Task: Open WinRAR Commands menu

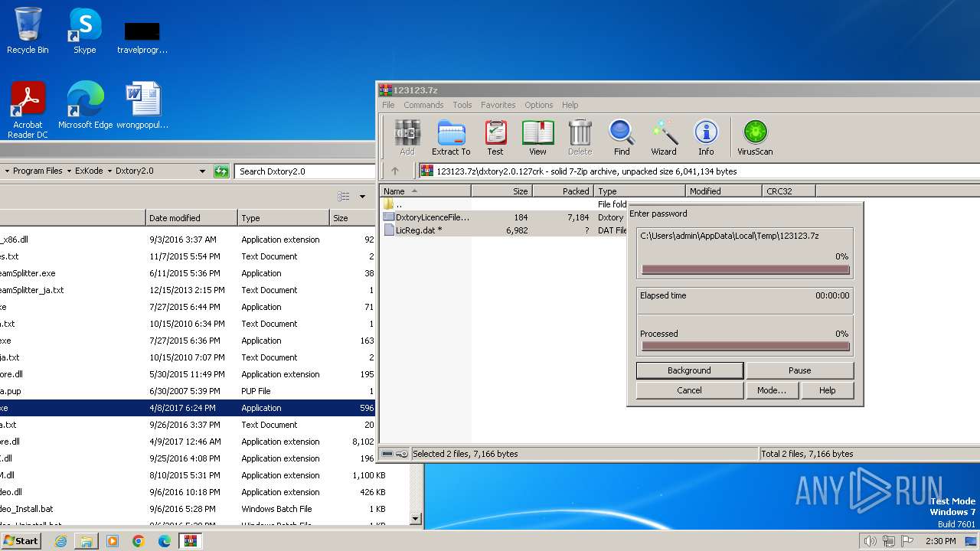Action: pyautogui.click(x=423, y=105)
